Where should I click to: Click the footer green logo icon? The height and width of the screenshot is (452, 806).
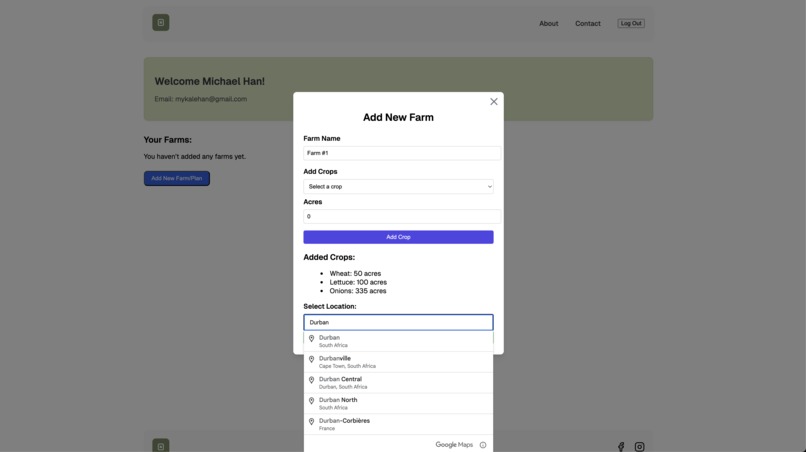coord(160,445)
